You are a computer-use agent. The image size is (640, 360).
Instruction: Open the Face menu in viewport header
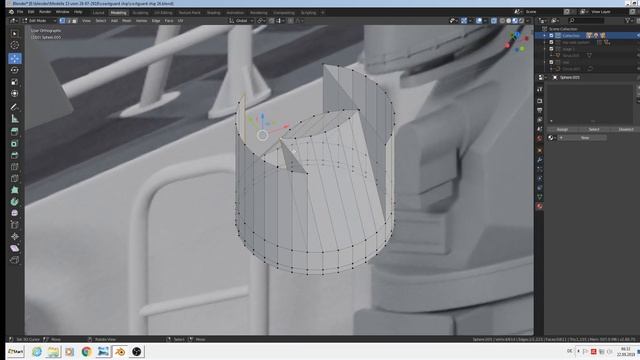pos(169,20)
